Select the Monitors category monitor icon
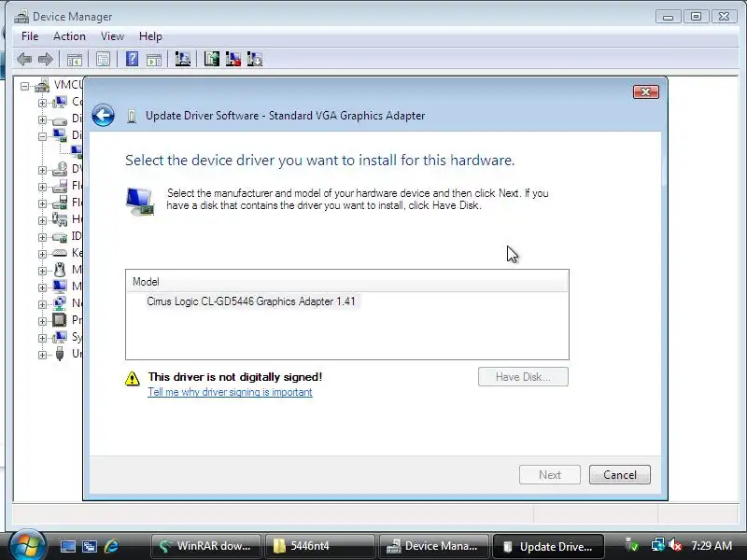Image resolution: width=747 pixels, height=560 pixels. click(60, 287)
